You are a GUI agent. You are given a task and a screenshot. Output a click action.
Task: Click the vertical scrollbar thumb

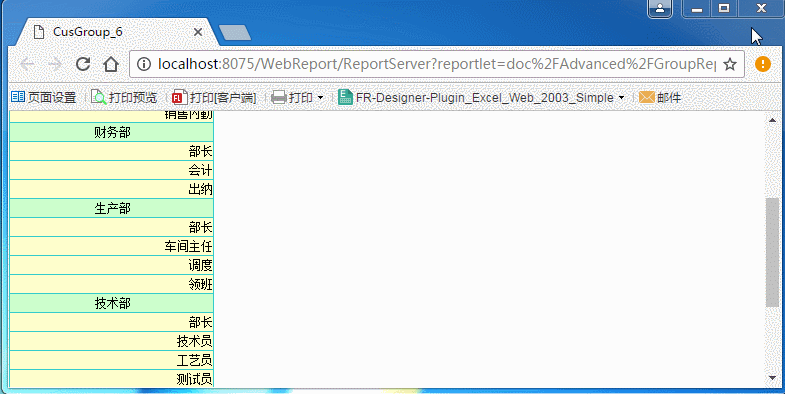click(x=772, y=252)
